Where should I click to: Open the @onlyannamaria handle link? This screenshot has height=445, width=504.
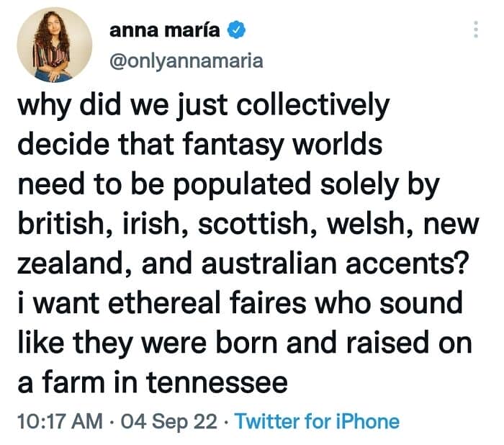[x=185, y=60]
